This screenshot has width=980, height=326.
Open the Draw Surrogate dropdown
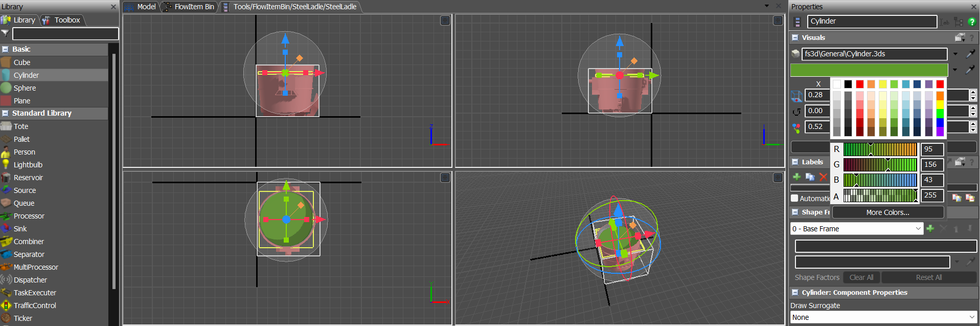pyautogui.click(x=883, y=317)
